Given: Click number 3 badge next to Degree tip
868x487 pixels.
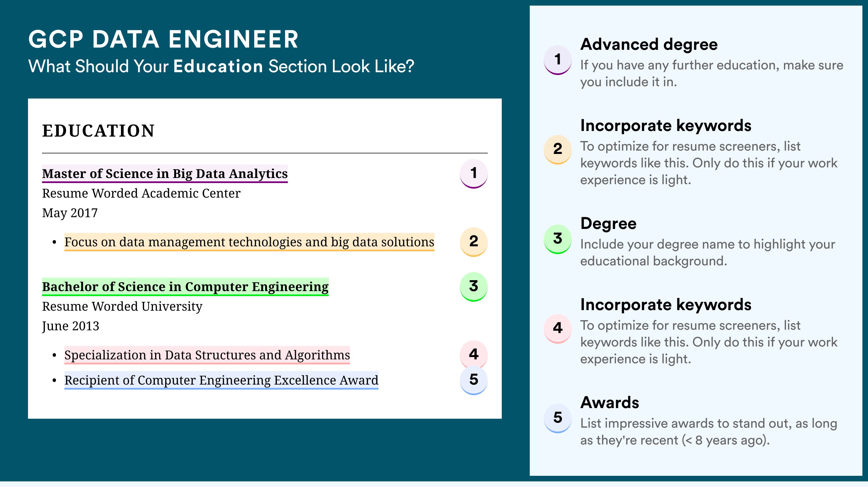Looking at the screenshot, I should point(557,239).
